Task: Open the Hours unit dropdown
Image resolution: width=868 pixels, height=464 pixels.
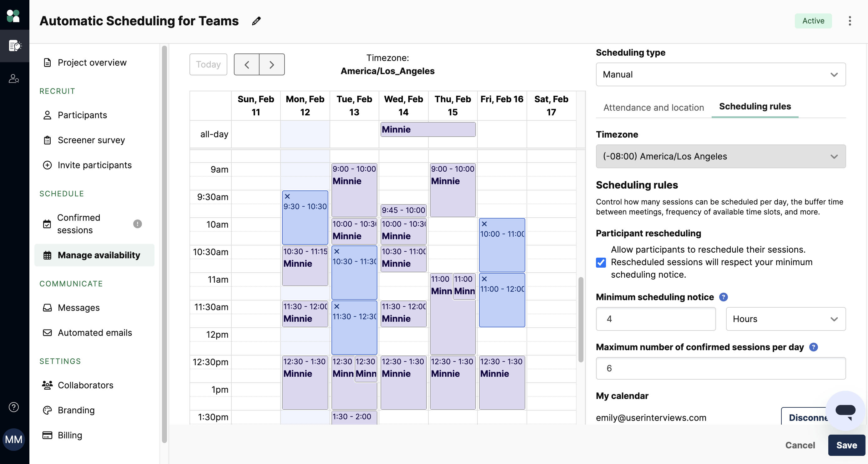Action: coord(785,319)
